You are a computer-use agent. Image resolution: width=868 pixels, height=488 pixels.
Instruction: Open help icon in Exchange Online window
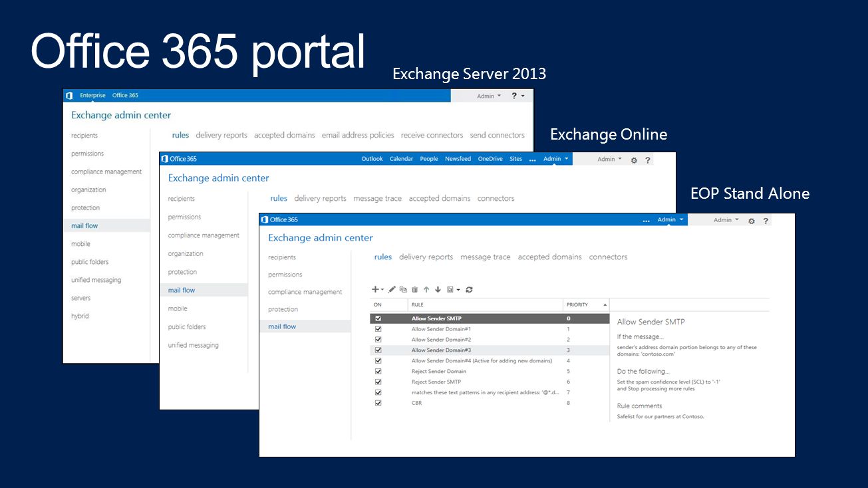[x=648, y=160]
